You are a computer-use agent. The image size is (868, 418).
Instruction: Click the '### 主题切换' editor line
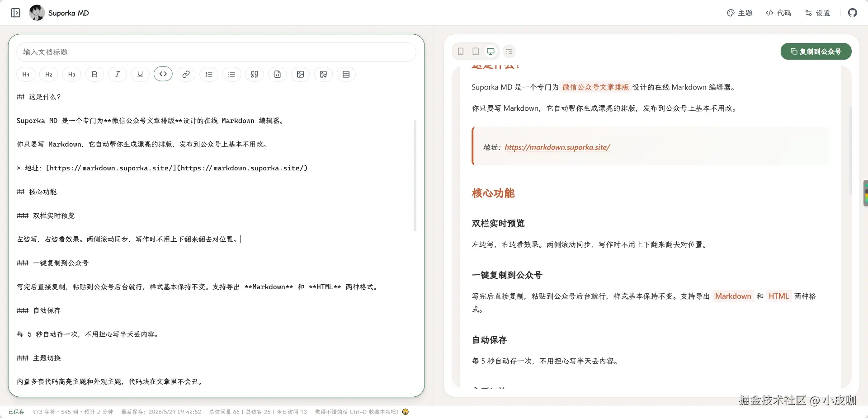[x=39, y=358]
